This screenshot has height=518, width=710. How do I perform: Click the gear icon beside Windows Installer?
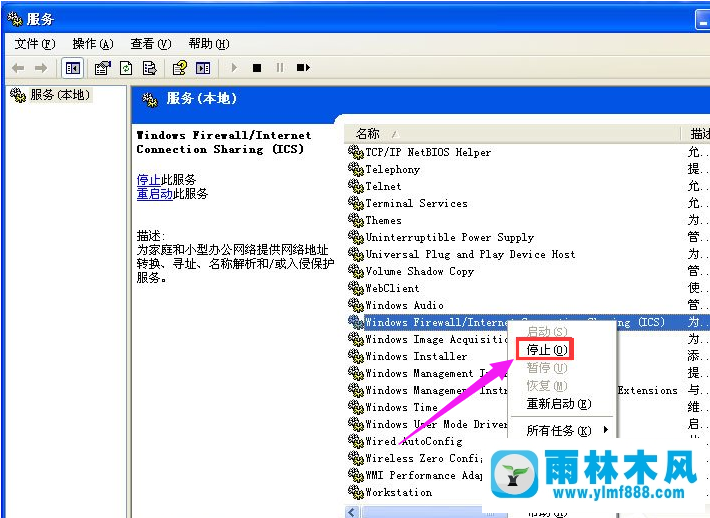356,356
